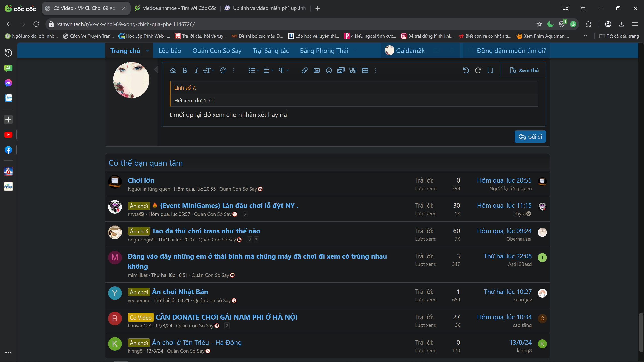
Task: Insert a quote block
Action: [353, 71]
